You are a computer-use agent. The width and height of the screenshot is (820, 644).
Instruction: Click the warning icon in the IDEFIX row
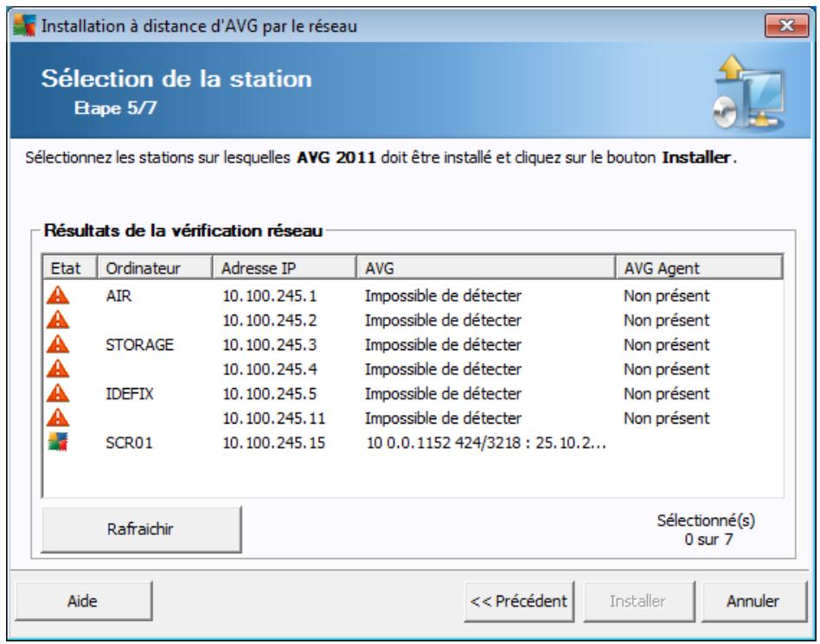click(58, 393)
